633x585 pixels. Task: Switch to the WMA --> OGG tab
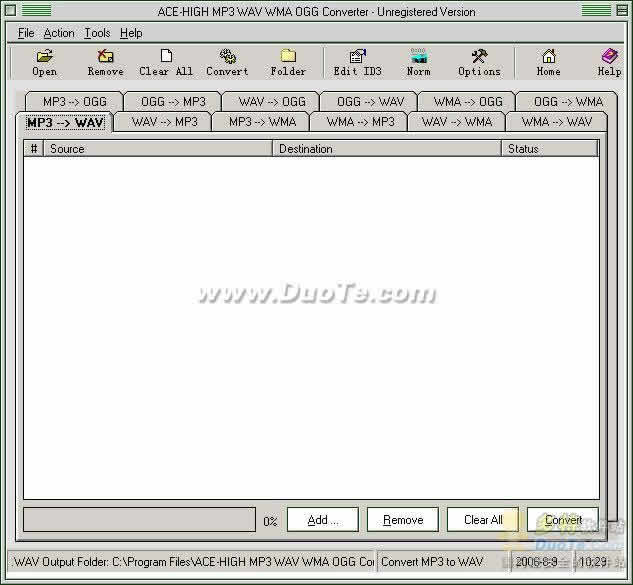[x=468, y=101]
